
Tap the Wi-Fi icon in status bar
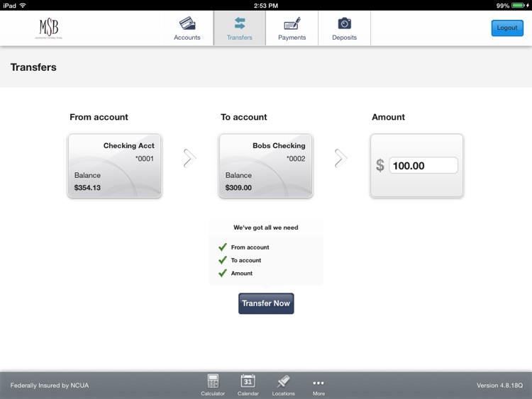23,6
